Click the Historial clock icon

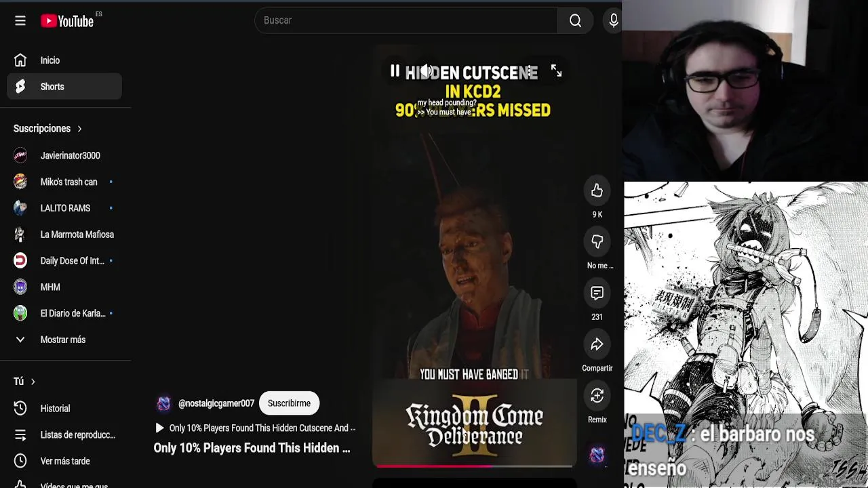[20, 409]
